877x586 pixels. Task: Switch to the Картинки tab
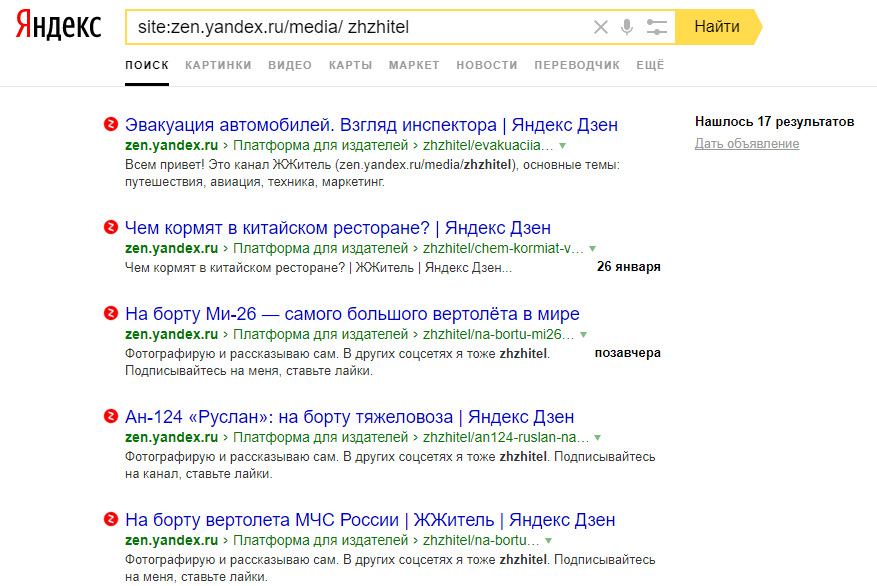click(x=218, y=65)
